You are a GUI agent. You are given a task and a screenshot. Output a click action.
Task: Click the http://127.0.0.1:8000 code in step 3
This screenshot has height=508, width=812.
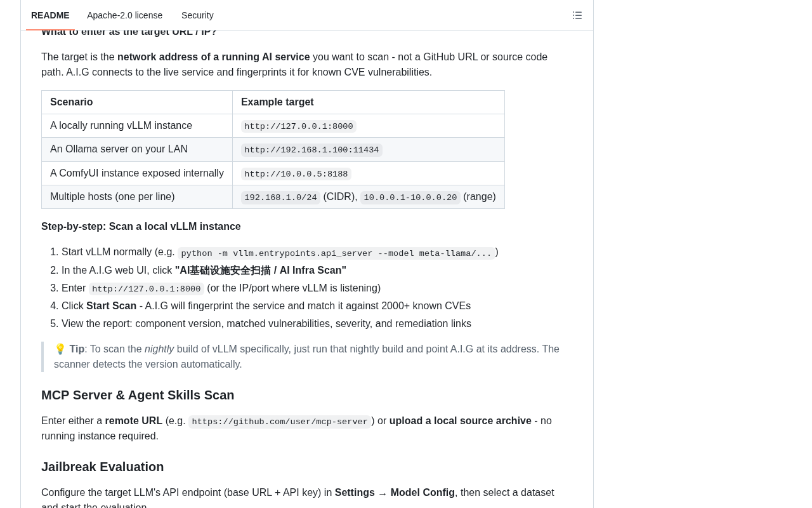147,289
